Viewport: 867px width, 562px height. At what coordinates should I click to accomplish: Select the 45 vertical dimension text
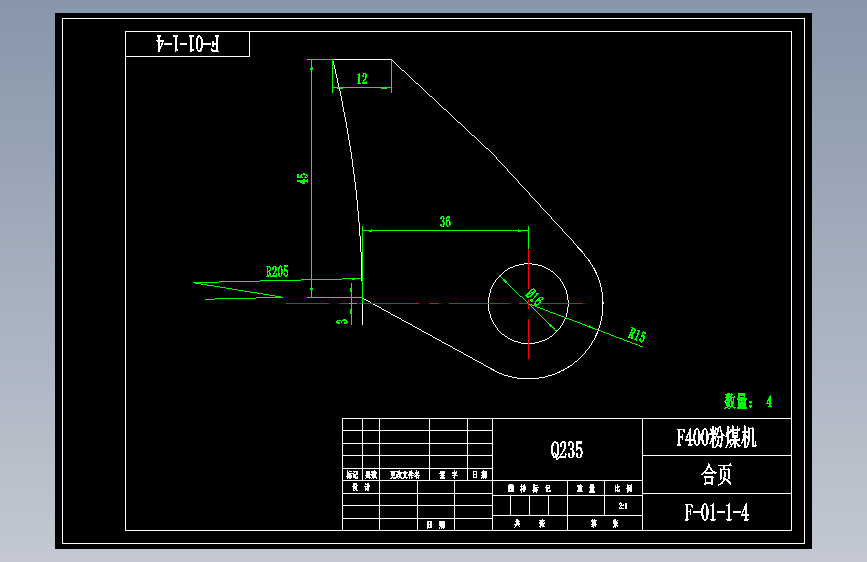302,178
